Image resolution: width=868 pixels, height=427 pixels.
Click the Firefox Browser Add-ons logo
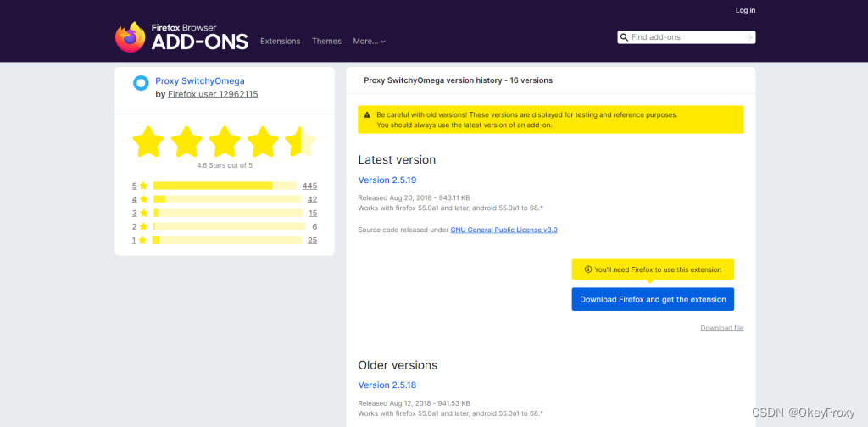coord(181,37)
